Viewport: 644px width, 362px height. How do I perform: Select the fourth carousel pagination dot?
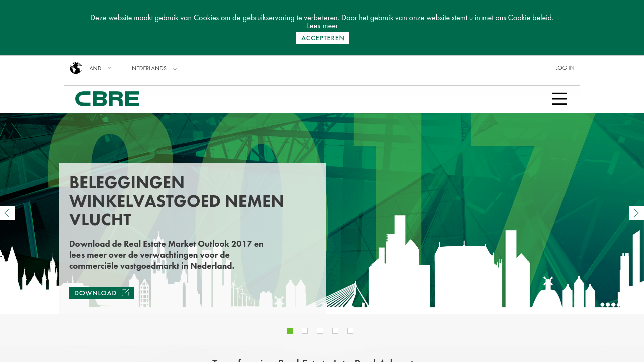(x=335, y=330)
